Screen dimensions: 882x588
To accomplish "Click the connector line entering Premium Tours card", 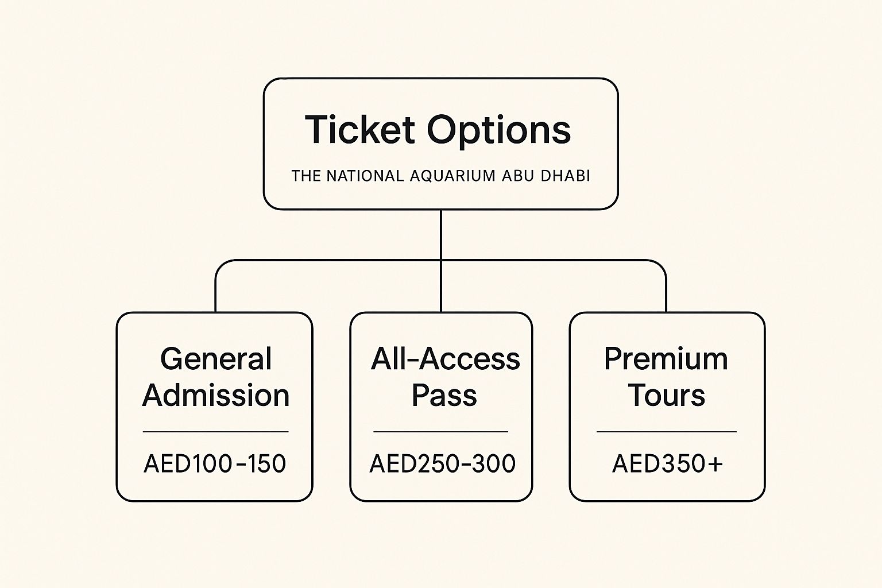I will point(666,296).
